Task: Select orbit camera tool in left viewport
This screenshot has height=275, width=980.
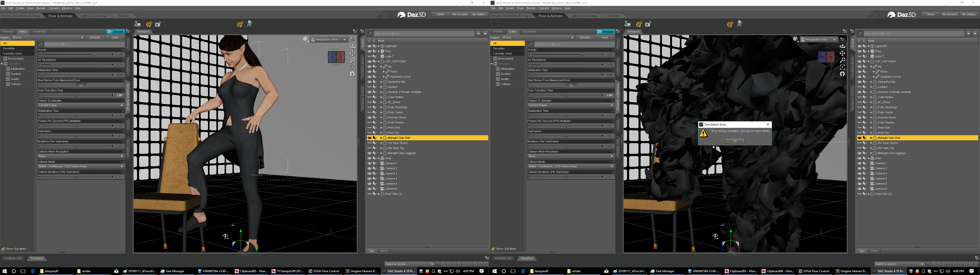Action: pos(353,46)
